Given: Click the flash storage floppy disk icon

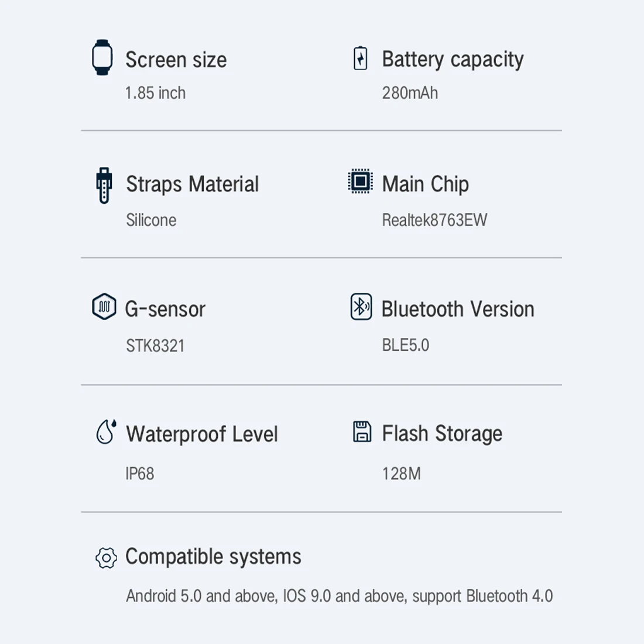Looking at the screenshot, I should [362, 431].
